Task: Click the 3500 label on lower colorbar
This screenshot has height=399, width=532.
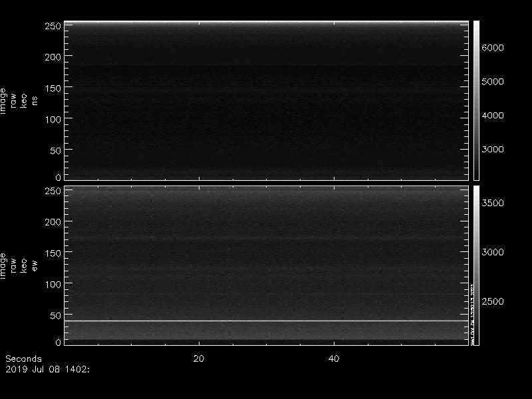Action: point(493,203)
